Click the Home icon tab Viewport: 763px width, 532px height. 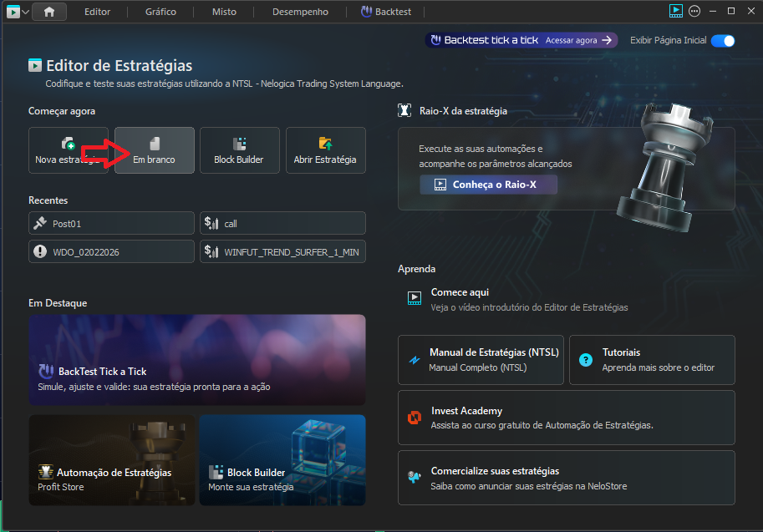point(49,12)
